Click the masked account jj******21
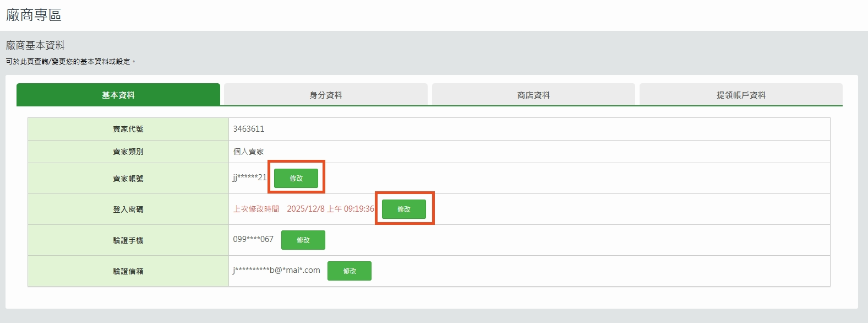Screen dimensions: 868x323 coord(249,177)
